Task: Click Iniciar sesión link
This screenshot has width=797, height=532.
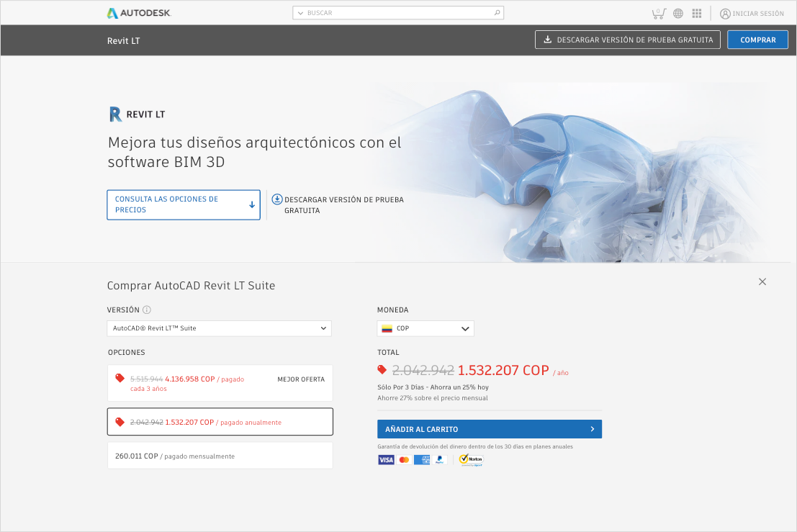Action: tap(758, 14)
